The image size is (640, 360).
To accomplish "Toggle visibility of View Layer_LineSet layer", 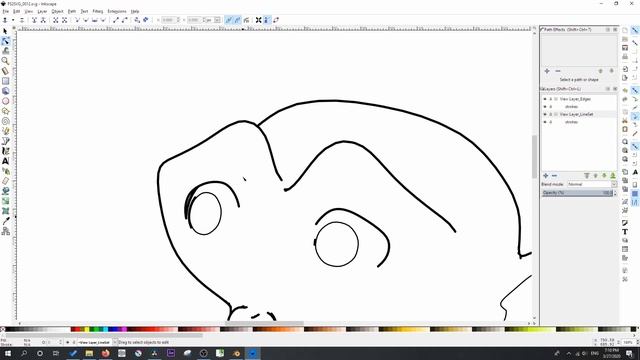I will point(545,114).
